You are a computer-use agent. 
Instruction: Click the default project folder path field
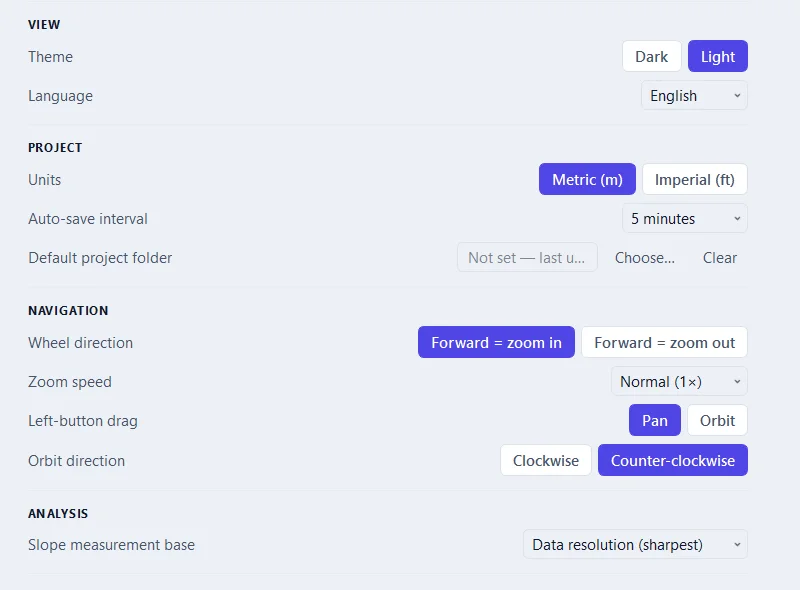click(x=527, y=257)
